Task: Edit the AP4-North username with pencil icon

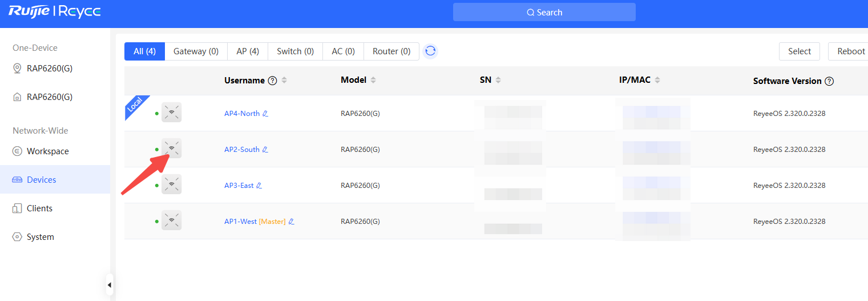Action: 265,114
